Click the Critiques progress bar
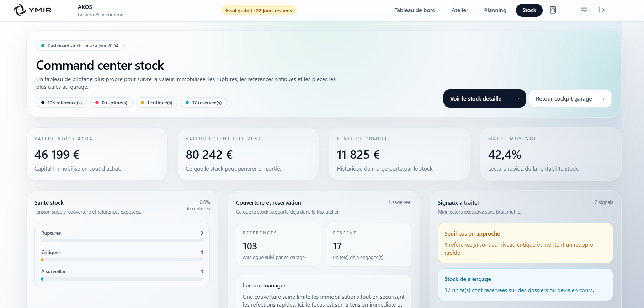This screenshot has width=644, height=308. click(x=122, y=260)
